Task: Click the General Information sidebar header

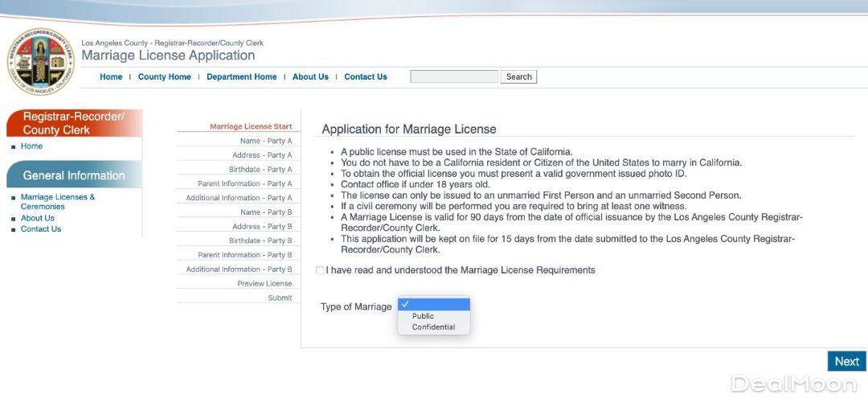Action: [74, 175]
